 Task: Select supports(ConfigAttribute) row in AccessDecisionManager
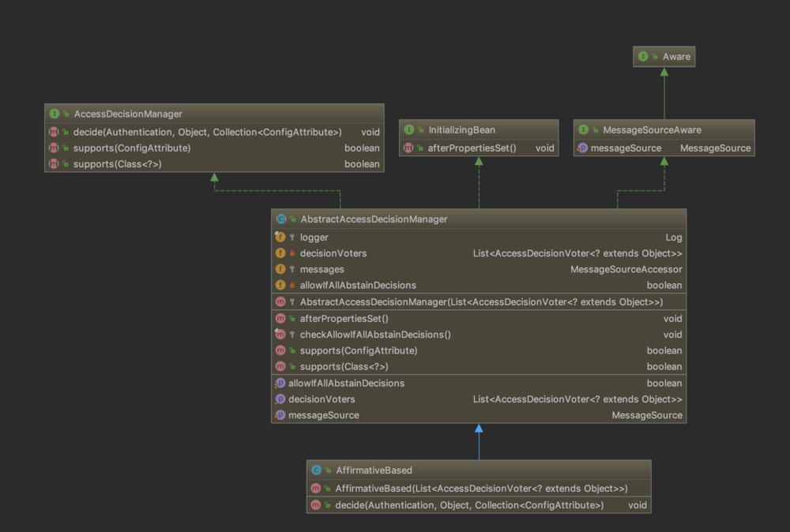click(x=214, y=148)
